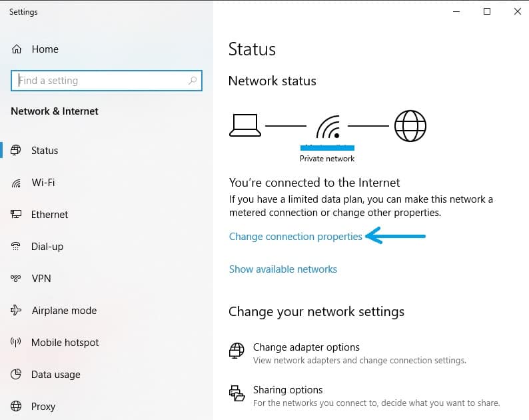Screen dimensions: 529x420
Task: Click the Ethernet monitor icon
Action: point(17,215)
